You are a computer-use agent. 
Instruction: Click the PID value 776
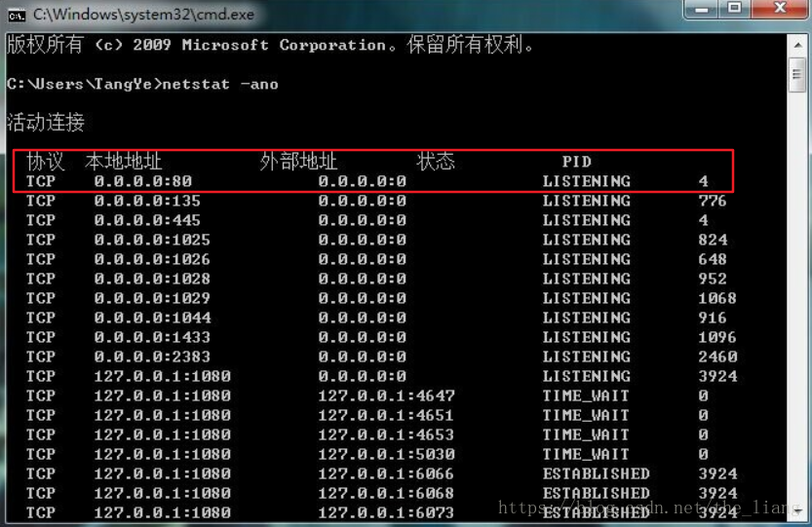tap(712, 201)
